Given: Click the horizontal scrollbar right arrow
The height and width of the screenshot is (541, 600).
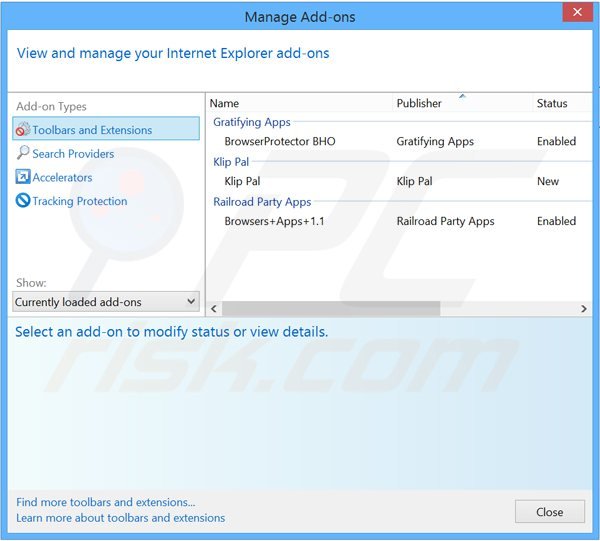Looking at the screenshot, I should (x=584, y=308).
